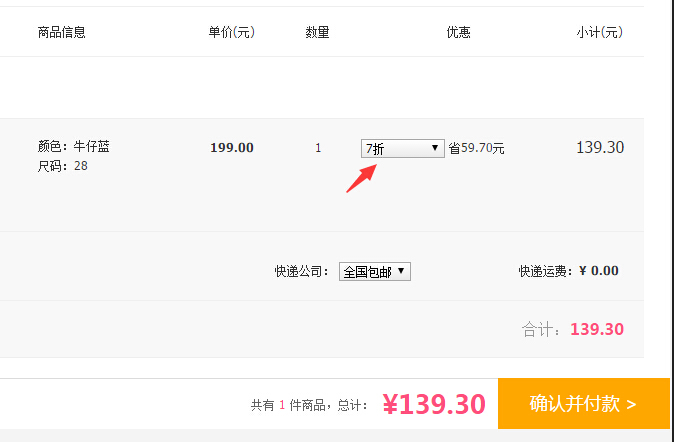
Task: Click the large ¥139.30 grand total
Action: (x=434, y=405)
